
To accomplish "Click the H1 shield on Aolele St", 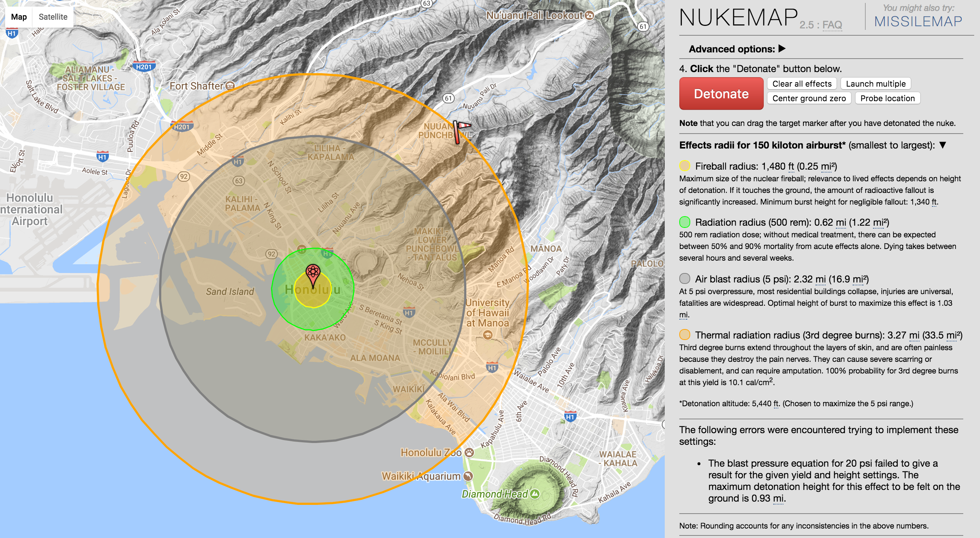I will (102, 157).
